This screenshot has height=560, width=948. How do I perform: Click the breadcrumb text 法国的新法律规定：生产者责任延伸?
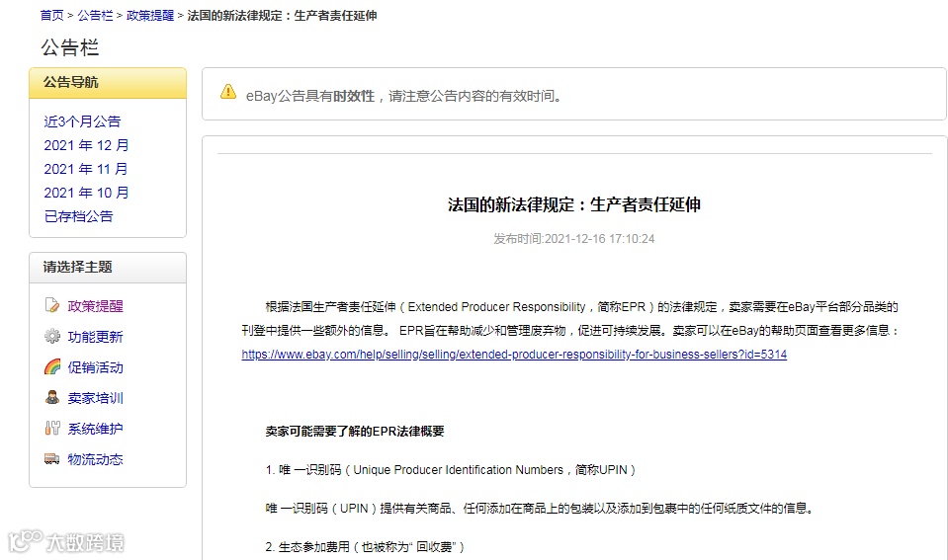click(x=282, y=16)
